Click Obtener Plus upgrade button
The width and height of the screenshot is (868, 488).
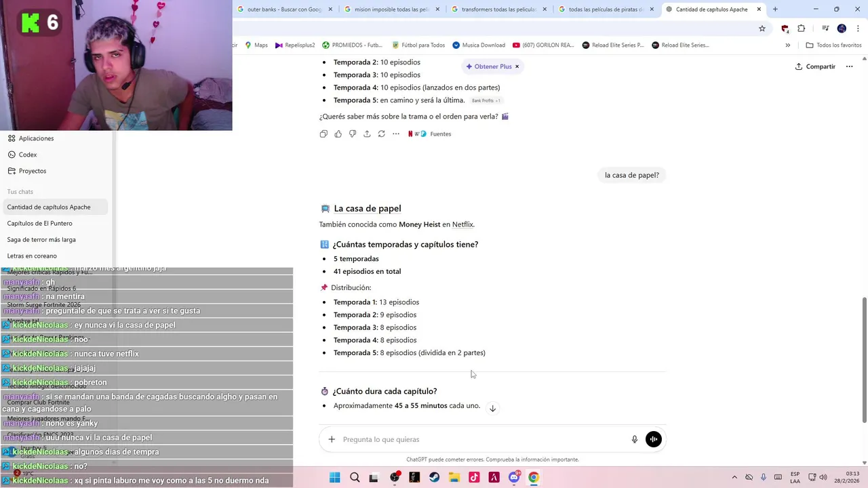pyautogui.click(x=489, y=66)
